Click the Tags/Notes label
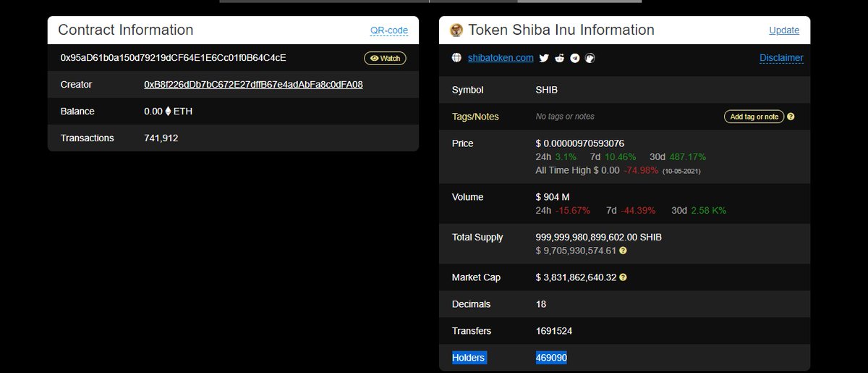Image resolution: width=868 pixels, height=373 pixels. pos(475,117)
